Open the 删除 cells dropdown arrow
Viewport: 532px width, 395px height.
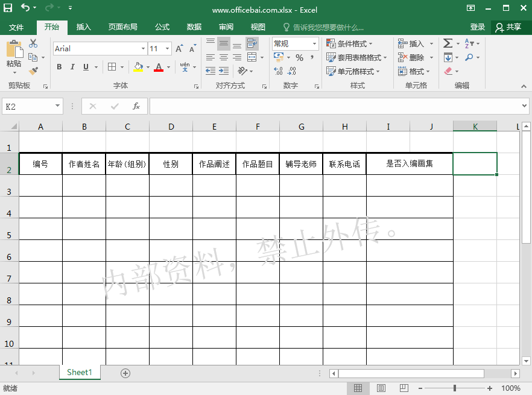pyautogui.click(x=432, y=58)
